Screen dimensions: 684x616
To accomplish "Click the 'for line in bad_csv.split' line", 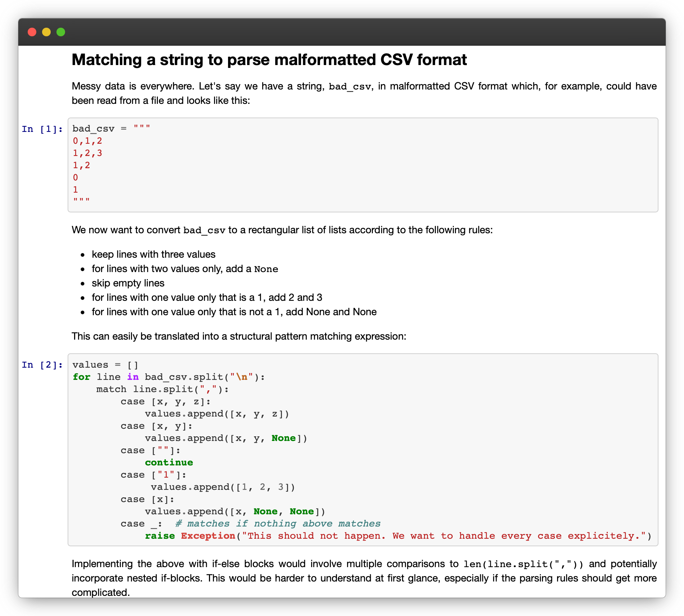I will point(169,377).
